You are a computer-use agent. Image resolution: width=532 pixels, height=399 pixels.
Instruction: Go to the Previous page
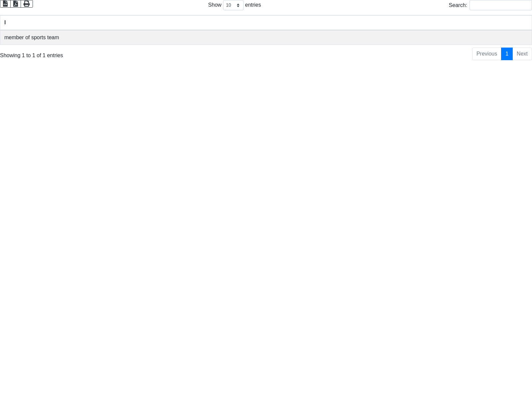(x=486, y=54)
